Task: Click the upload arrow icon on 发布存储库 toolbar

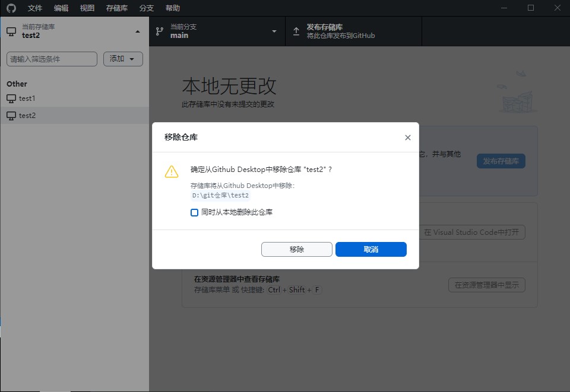Action: coord(296,31)
